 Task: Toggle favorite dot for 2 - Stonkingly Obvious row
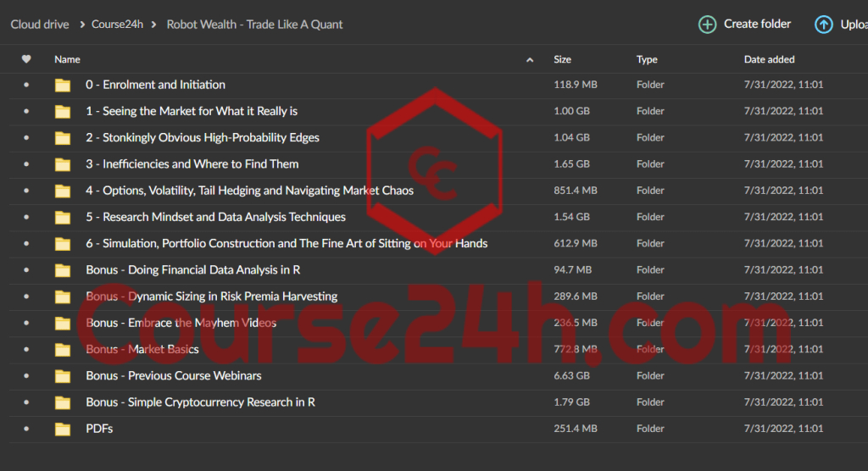(26, 138)
